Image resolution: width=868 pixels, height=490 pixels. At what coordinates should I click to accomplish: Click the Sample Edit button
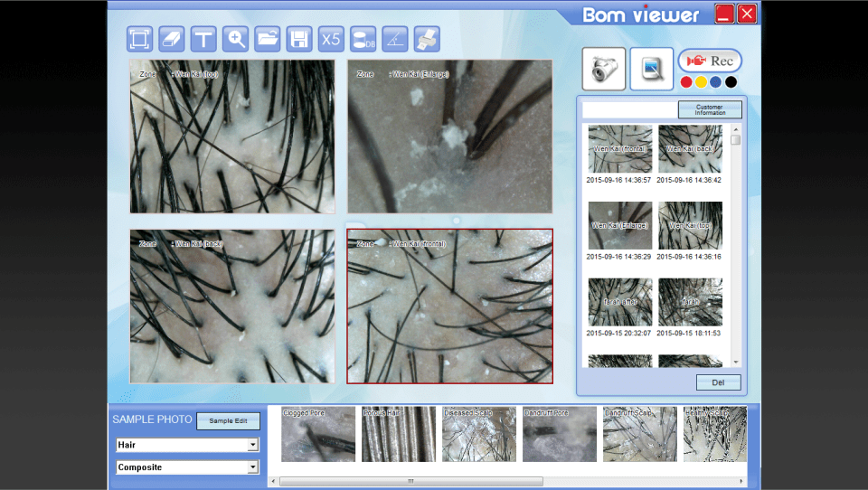tap(228, 420)
